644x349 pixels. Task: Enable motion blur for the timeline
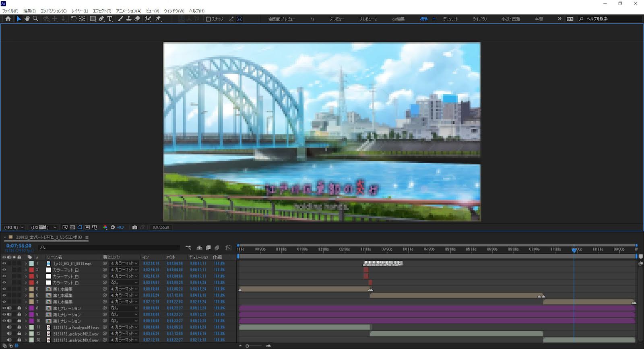coord(217,248)
